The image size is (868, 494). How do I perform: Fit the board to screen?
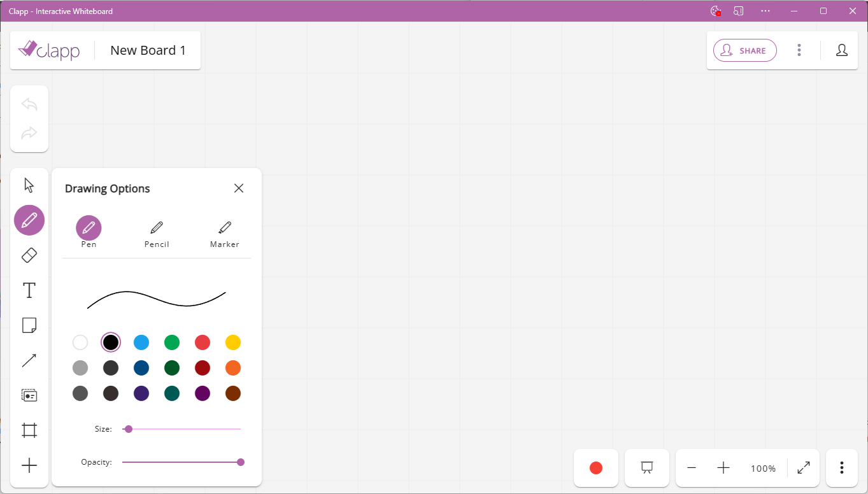pyautogui.click(x=803, y=467)
